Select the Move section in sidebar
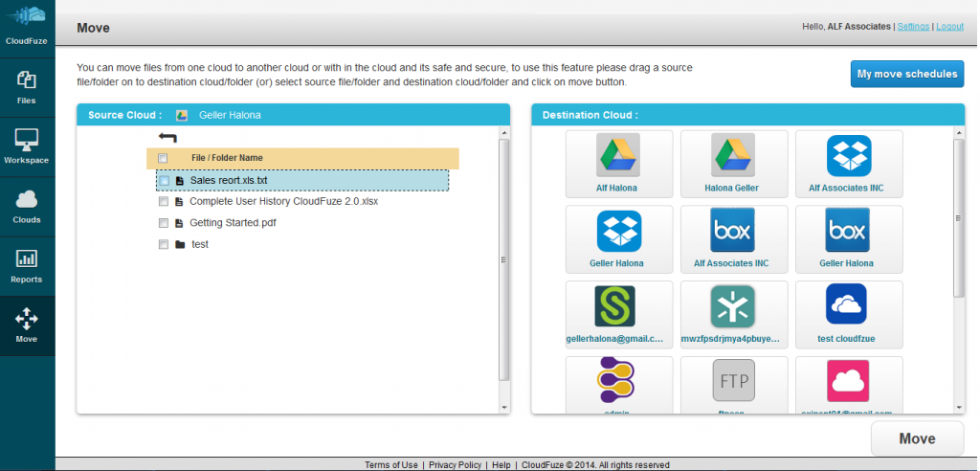The image size is (980, 471). (x=26, y=325)
